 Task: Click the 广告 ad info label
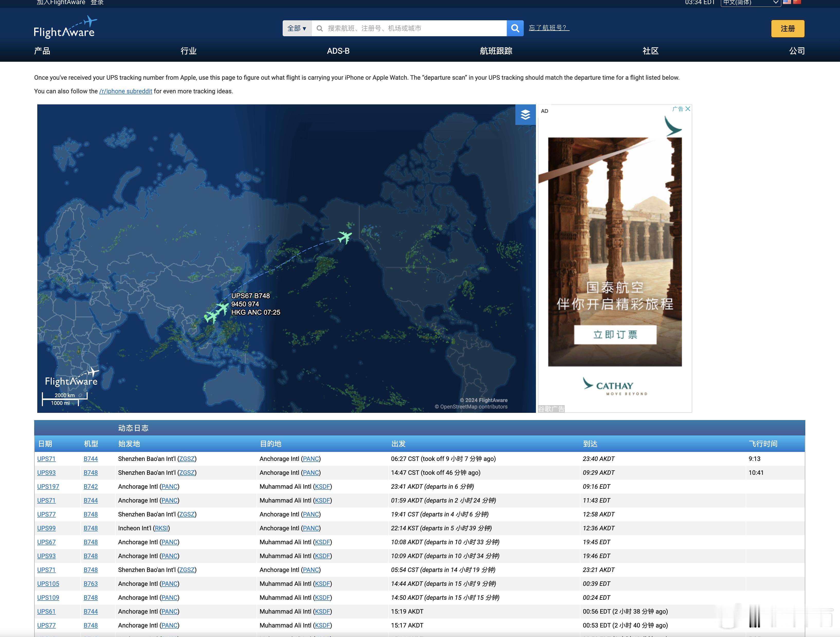coord(678,109)
